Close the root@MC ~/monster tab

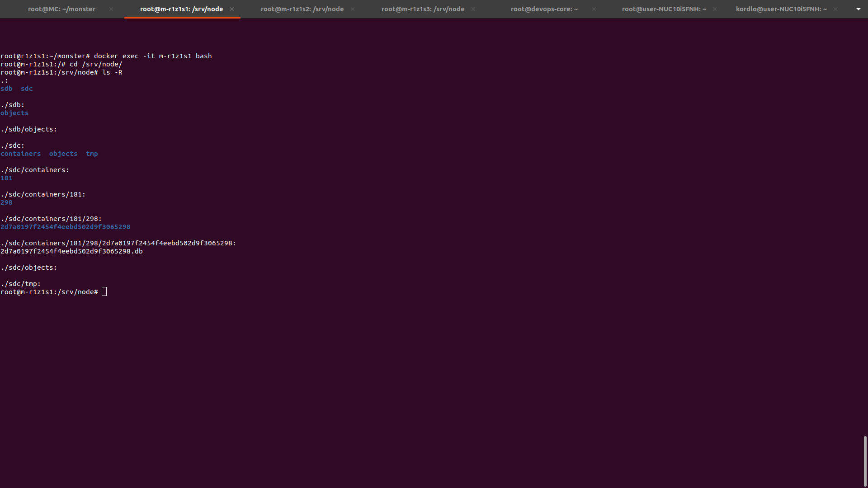pos(111,9)
